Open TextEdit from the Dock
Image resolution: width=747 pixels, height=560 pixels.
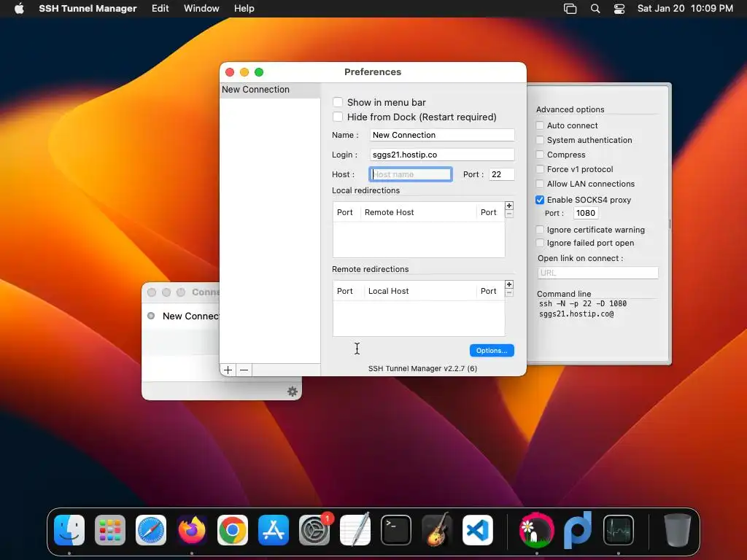click(x=355, y=530)
